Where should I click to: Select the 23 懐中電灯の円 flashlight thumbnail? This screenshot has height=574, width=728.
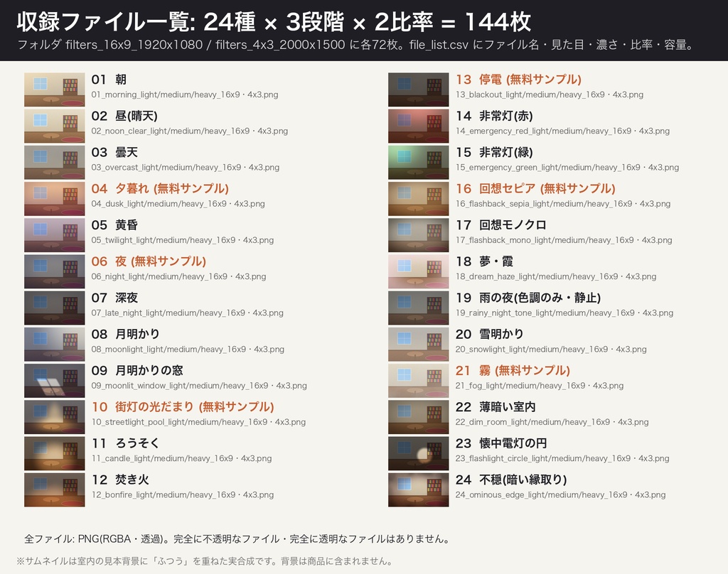coord(418,454)
